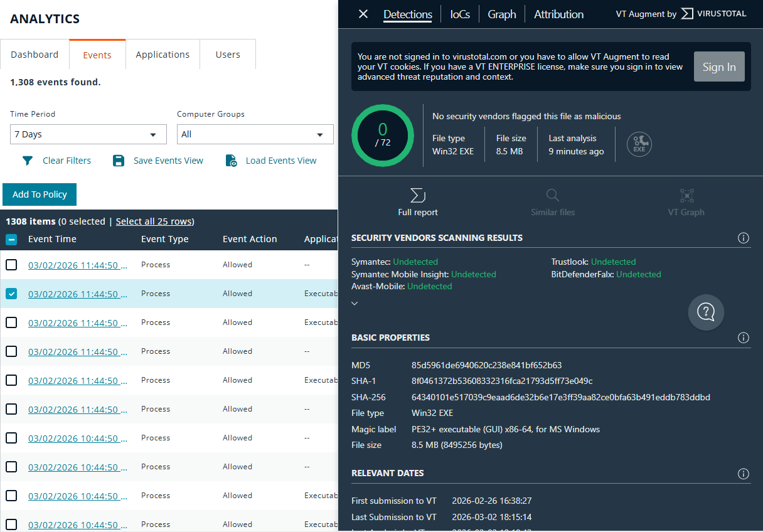
Task: Click the Save Events View icon
Action: pyautogui.click(x=119, y=161)
